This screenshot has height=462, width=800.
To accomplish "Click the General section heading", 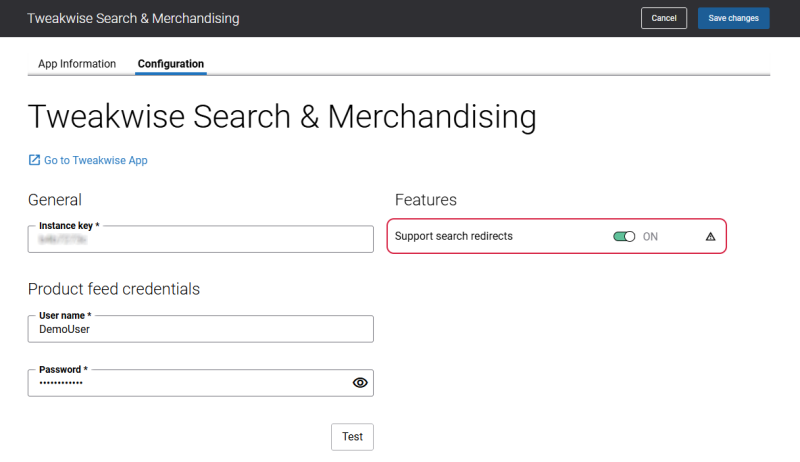I will click(55, 200).
